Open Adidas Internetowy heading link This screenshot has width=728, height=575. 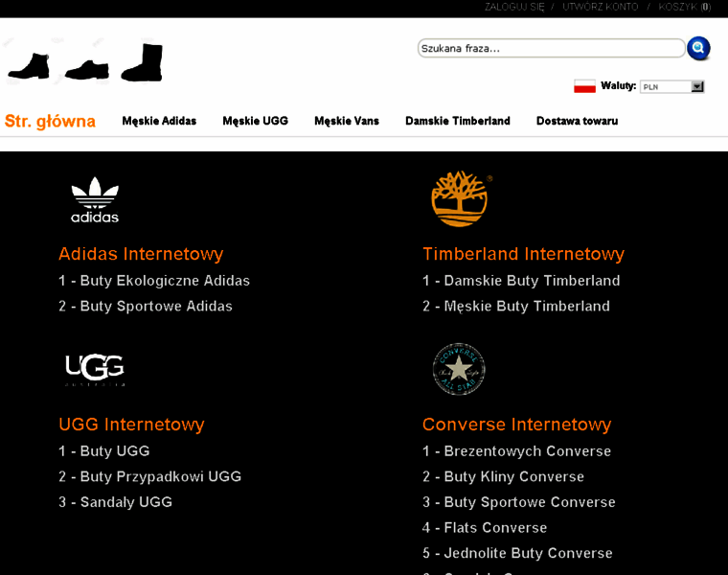(x=141, y=254)
